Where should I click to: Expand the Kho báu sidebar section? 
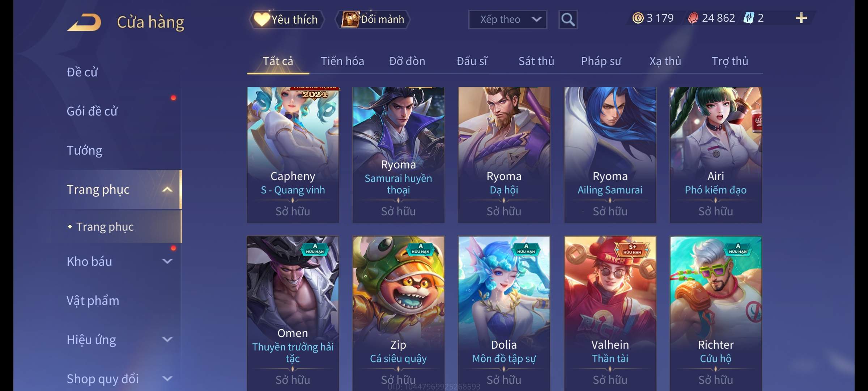click(167, 261)
